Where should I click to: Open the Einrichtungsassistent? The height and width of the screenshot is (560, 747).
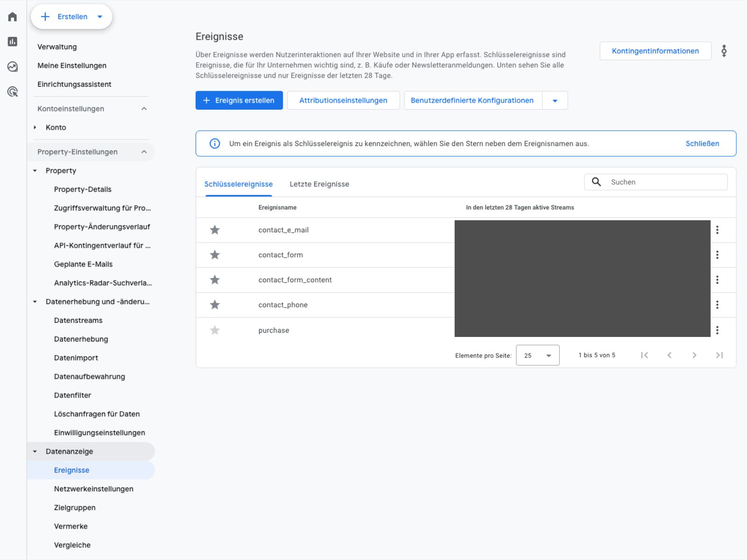coord(74,84)
